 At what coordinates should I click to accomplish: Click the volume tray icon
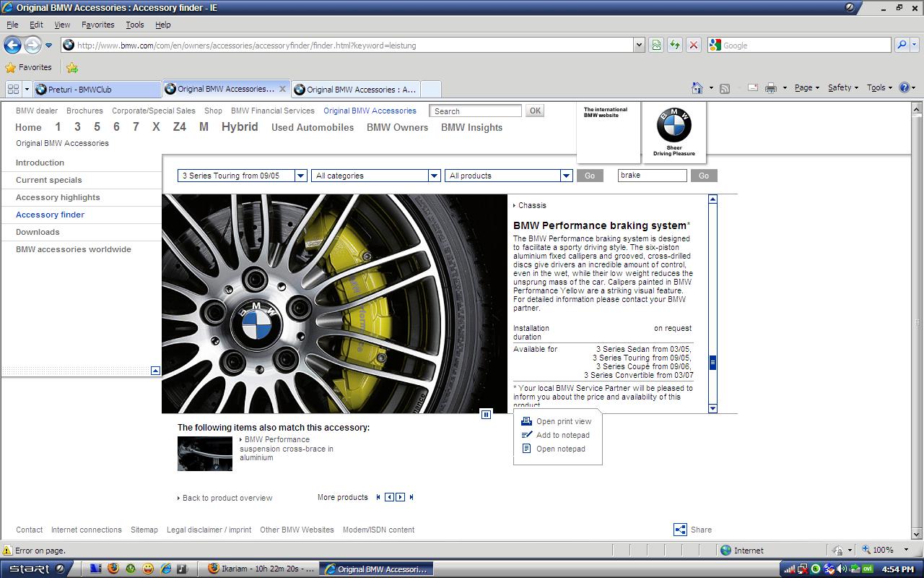(x=842, y=569)
